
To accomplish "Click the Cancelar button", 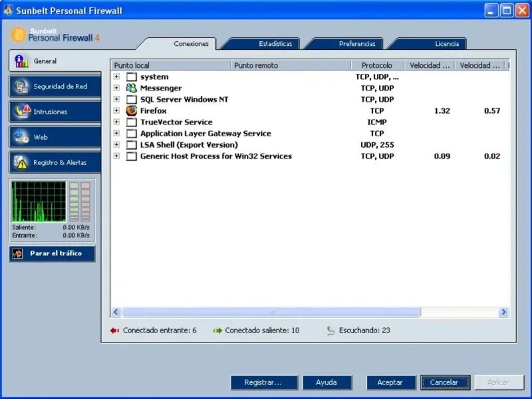I will (x=444, y=382).
